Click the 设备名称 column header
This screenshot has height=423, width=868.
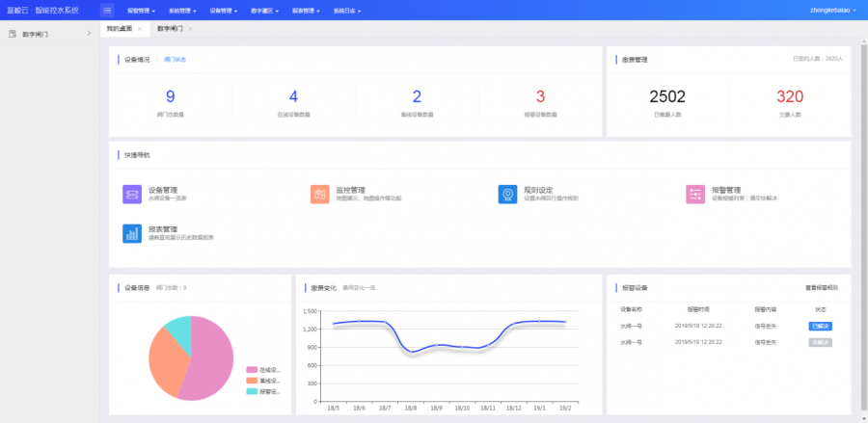coord(631,309)
